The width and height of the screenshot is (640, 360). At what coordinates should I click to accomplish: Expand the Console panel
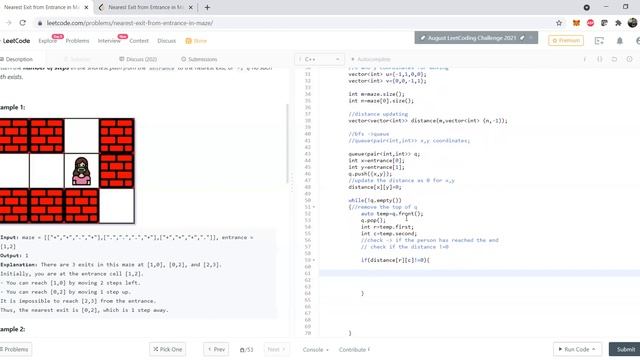[315, 349]
